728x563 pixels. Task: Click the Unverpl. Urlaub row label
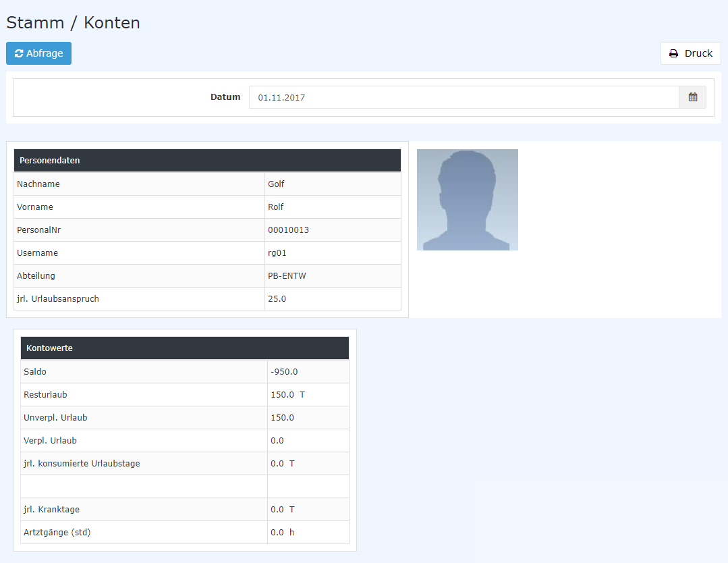55,418
